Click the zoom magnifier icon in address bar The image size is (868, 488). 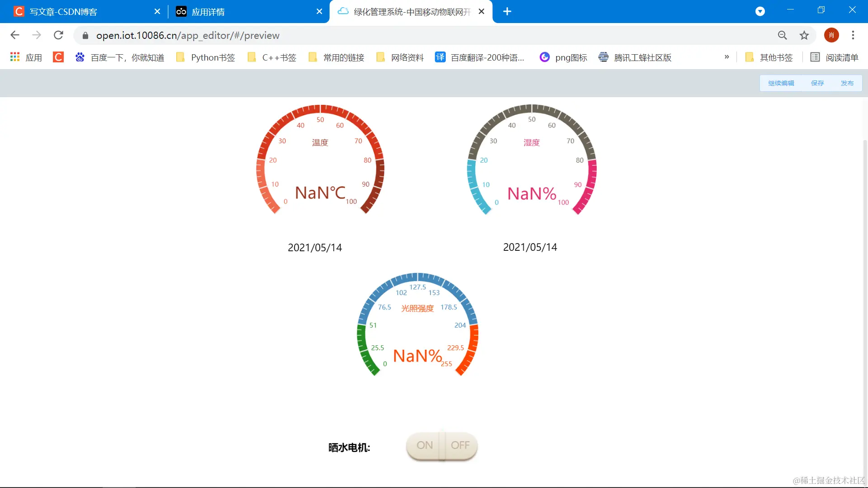coord(782,35)
